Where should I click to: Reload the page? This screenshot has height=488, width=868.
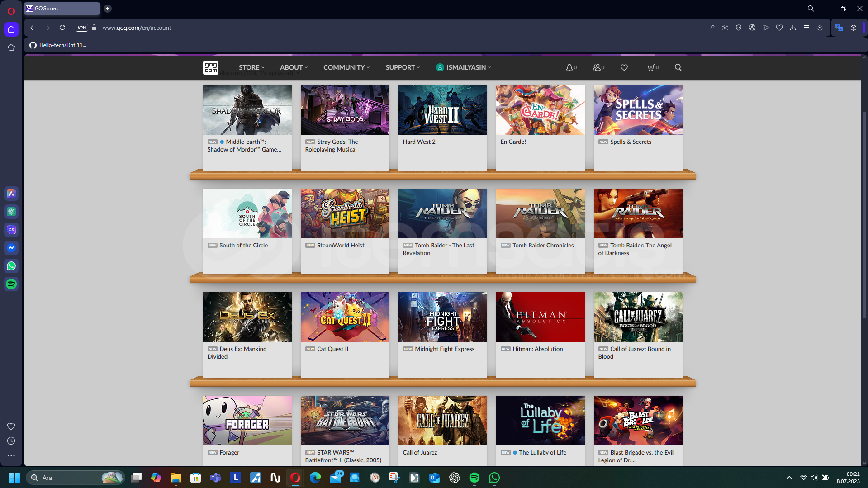click(62, 28)
